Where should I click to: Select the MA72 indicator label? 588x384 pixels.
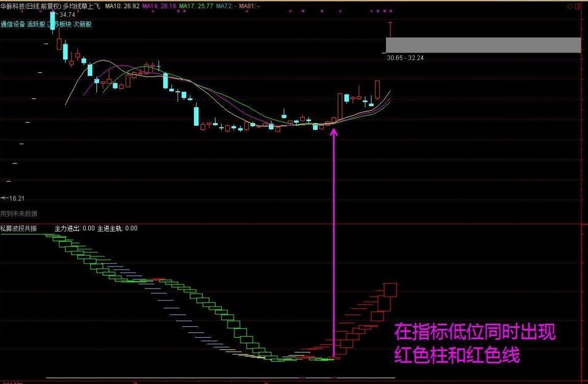click(x=226, y=6)
